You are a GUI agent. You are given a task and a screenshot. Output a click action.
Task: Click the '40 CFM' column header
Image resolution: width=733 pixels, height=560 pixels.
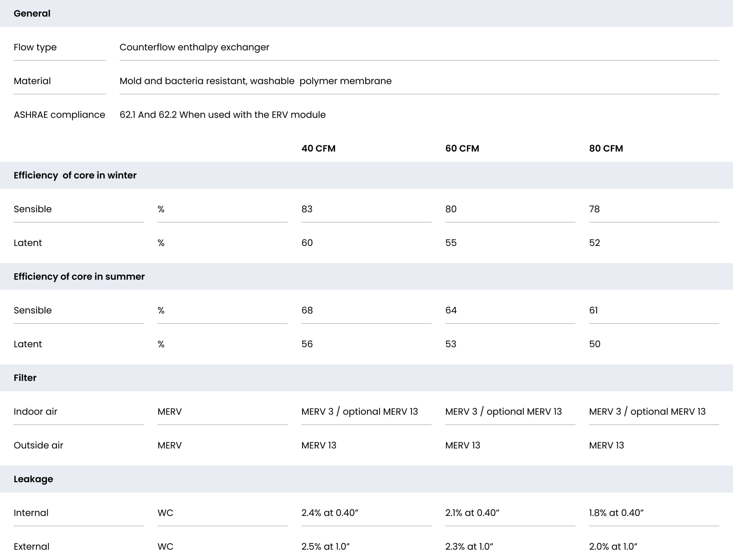pyautogui.click(x=318, y=148)
